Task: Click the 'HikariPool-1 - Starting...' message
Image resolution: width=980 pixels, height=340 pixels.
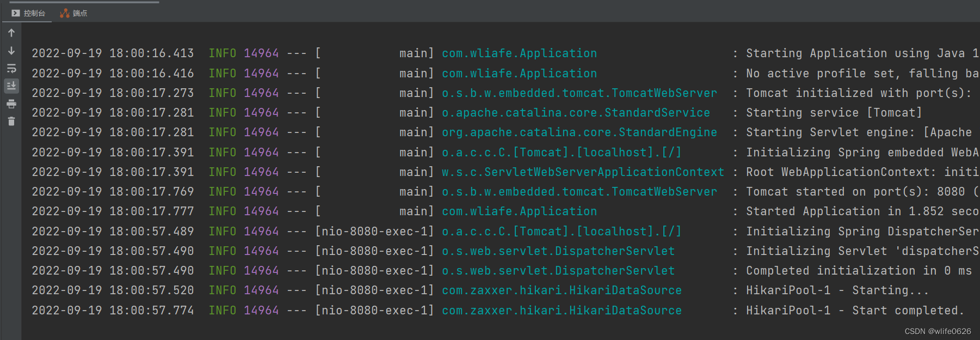Action: coord(837,290)
